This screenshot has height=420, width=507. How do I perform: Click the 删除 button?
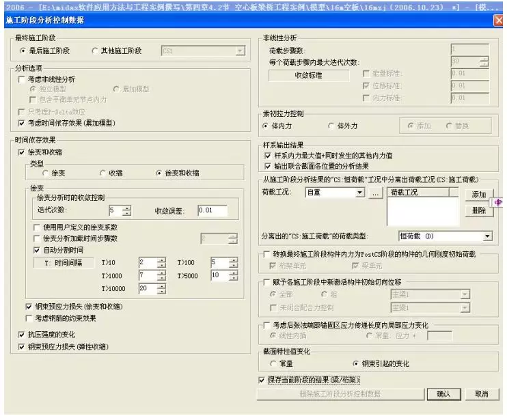479,210
